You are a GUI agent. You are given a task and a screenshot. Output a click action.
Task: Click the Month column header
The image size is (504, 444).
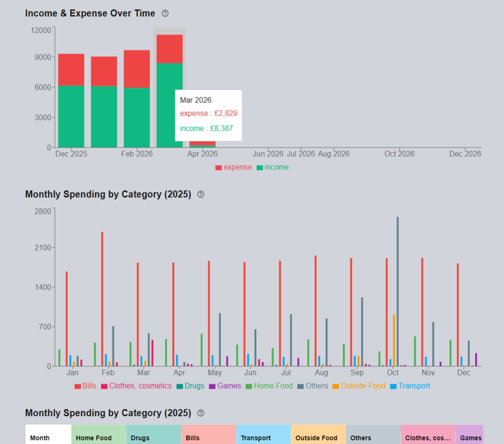[x=48, y=435]
